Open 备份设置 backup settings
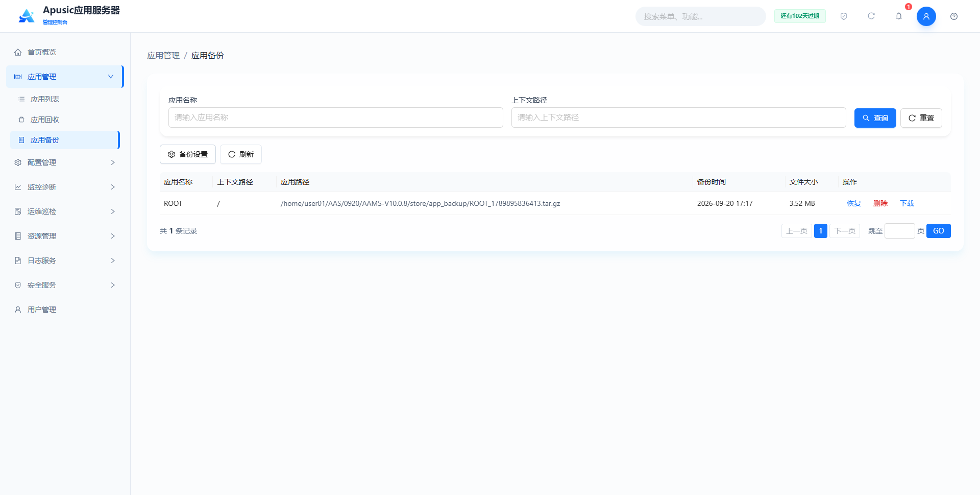The image size is (980, 495). [x=188, y=154]
